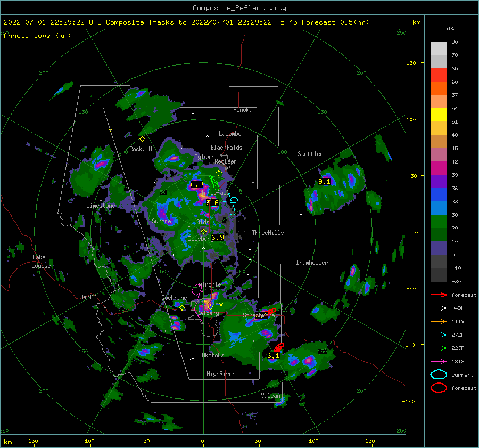The width and height of the screenshot is (479, 448).
Task: Click the magenta 18TS arrow legend icon
Action: point(439,362)
